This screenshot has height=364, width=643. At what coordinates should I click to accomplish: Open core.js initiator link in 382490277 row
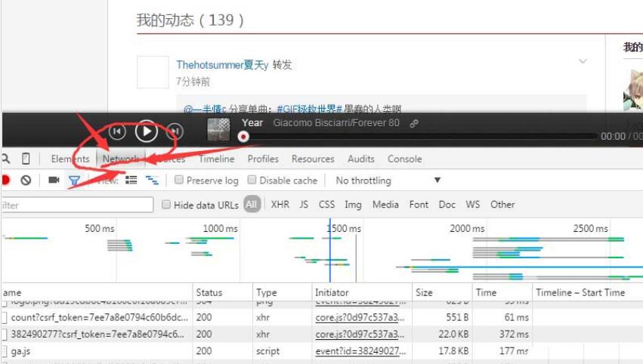360,334
